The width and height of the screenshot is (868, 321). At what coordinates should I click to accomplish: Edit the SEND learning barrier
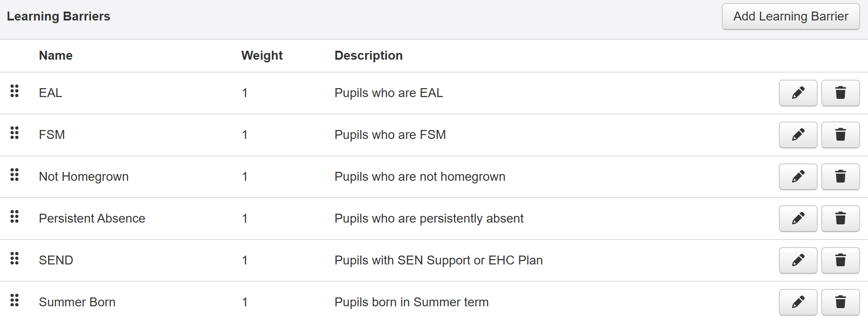pos(798,260)
